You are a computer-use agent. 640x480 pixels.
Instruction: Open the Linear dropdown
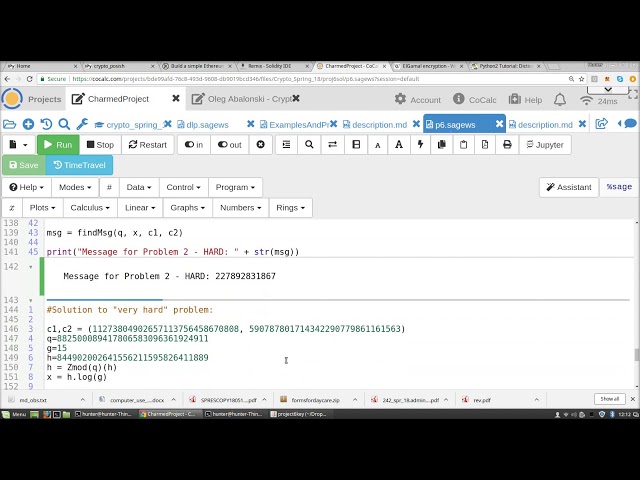140,207
